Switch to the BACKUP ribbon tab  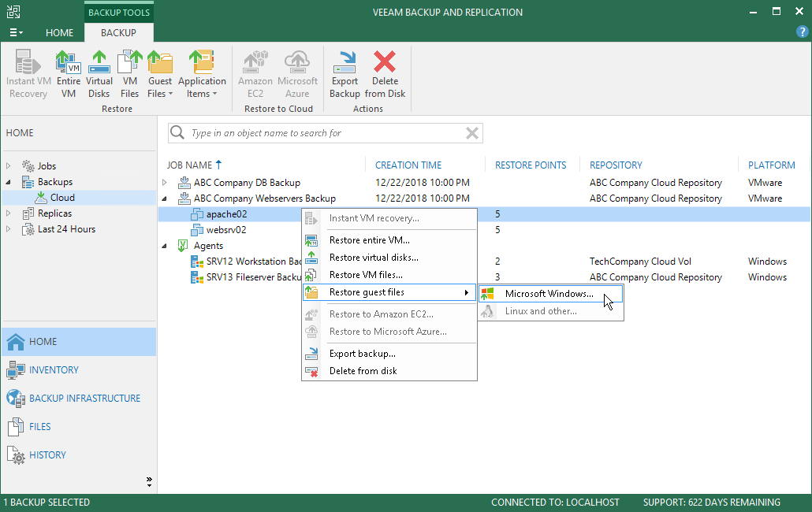pos(118,32)
